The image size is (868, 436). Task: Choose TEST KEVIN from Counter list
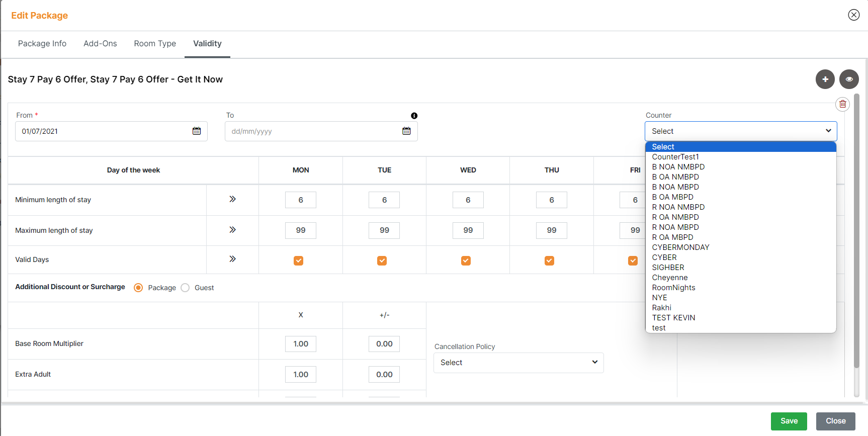click(x=741, y=318)
